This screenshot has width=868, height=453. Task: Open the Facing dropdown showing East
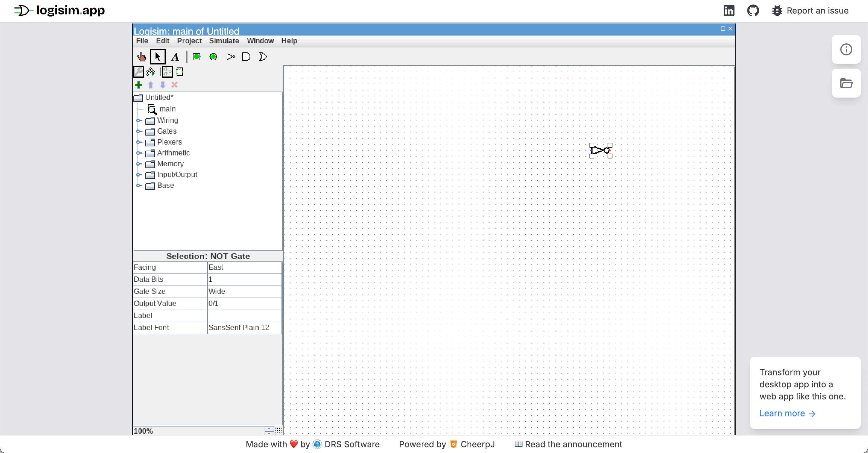[244, 267]
